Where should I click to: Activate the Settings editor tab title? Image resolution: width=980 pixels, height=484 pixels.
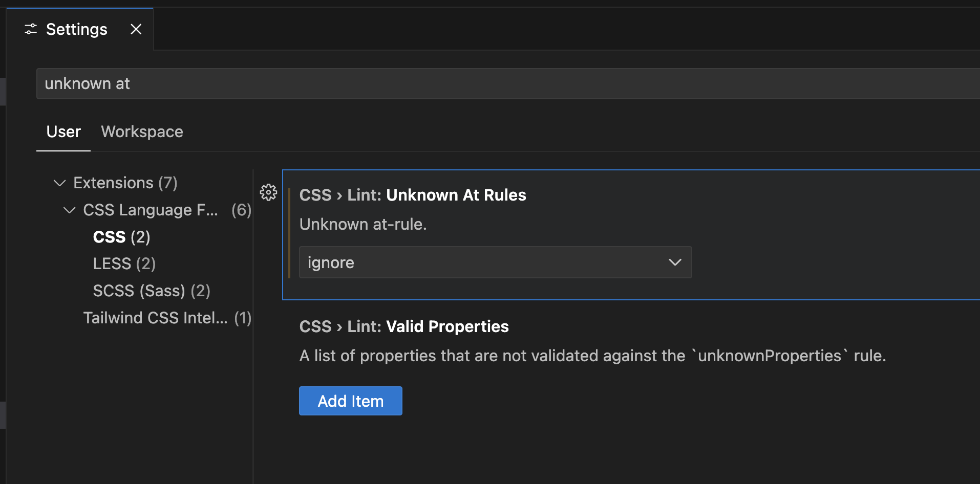[x=77, y=29]
